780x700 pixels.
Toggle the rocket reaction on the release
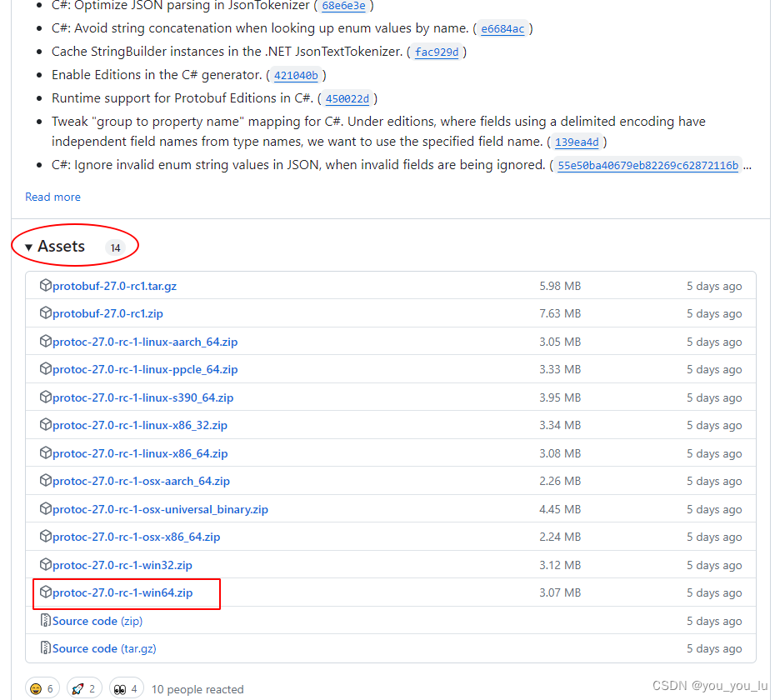coord(83,687)
